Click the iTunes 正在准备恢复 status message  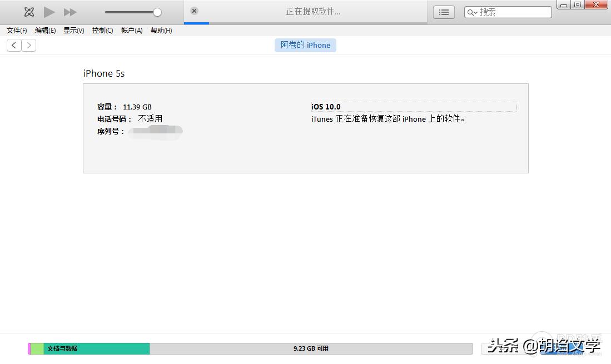tap(388, 119)
